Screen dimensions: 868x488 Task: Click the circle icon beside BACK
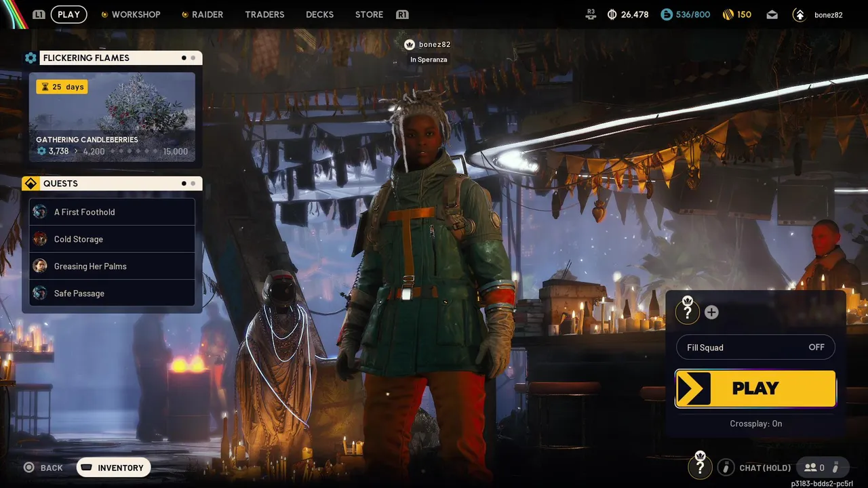[x=29, y=468]
